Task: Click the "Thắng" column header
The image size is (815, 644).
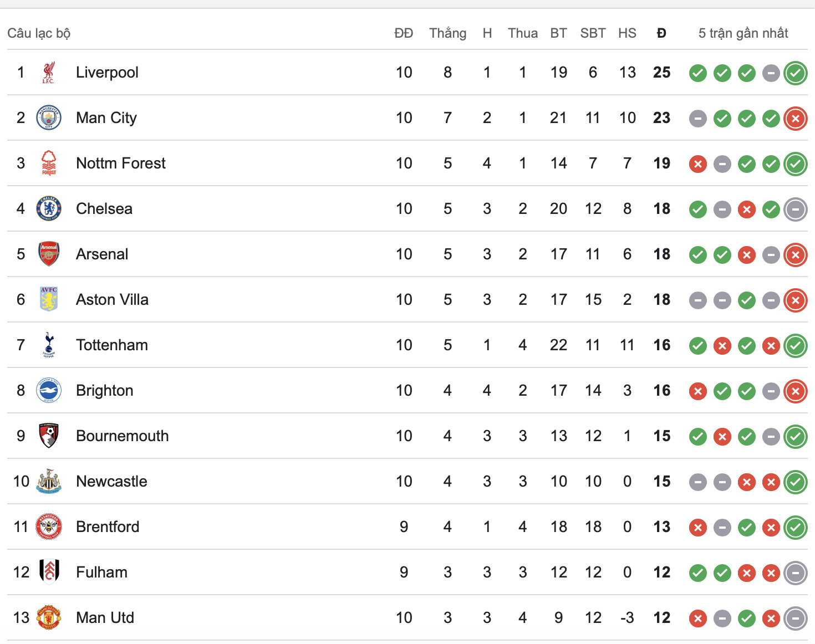Action: (x=447, y=33)
